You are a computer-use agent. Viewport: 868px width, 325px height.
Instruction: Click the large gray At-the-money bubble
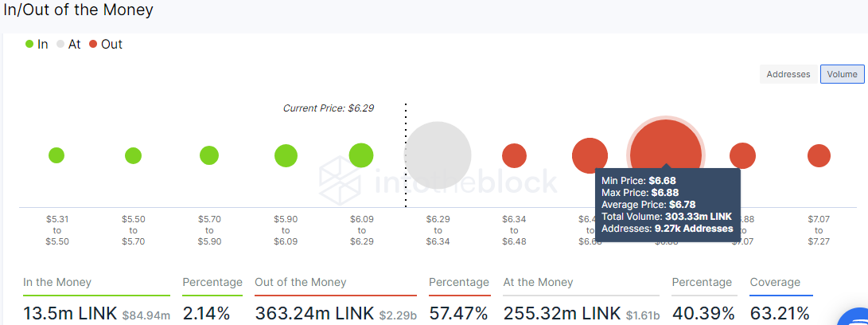coord(438,155)
